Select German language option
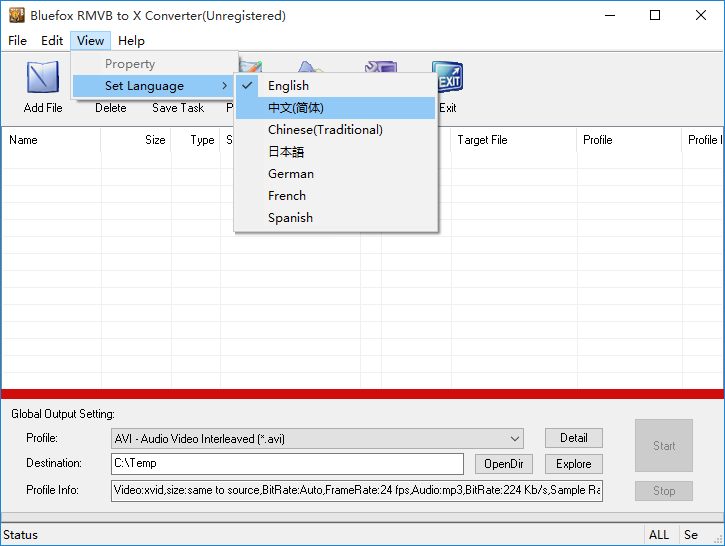The image size is (725, 546). (x=336, y=174)
